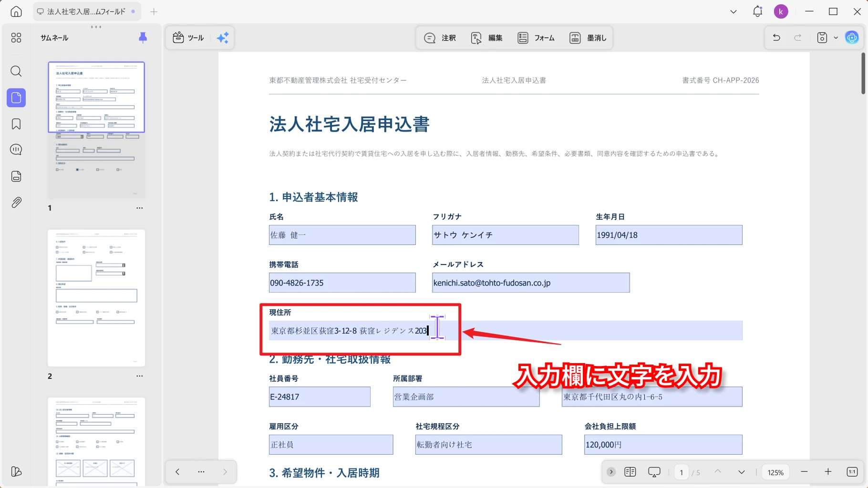The height and width of the screenshot is (488, 868).
Task: Open the search panel icon
Action: [16, 71]
